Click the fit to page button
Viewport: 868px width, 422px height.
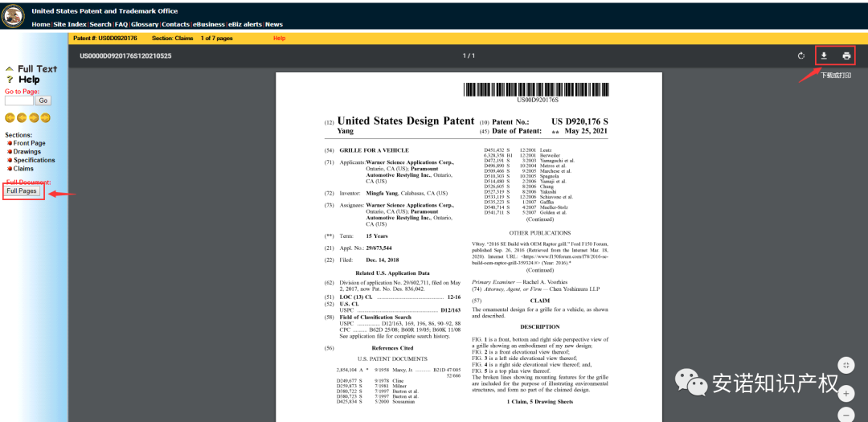(x=845, y=365)
